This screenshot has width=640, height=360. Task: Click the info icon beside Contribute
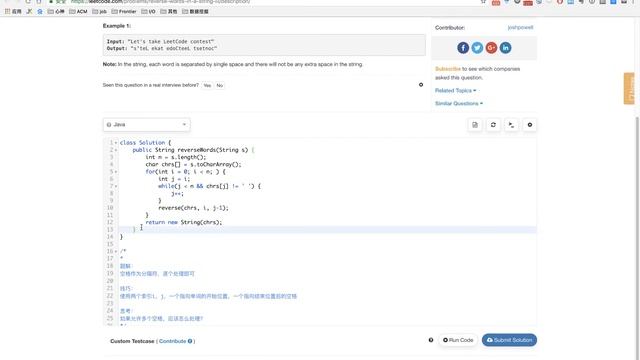[x=190, y=341]
